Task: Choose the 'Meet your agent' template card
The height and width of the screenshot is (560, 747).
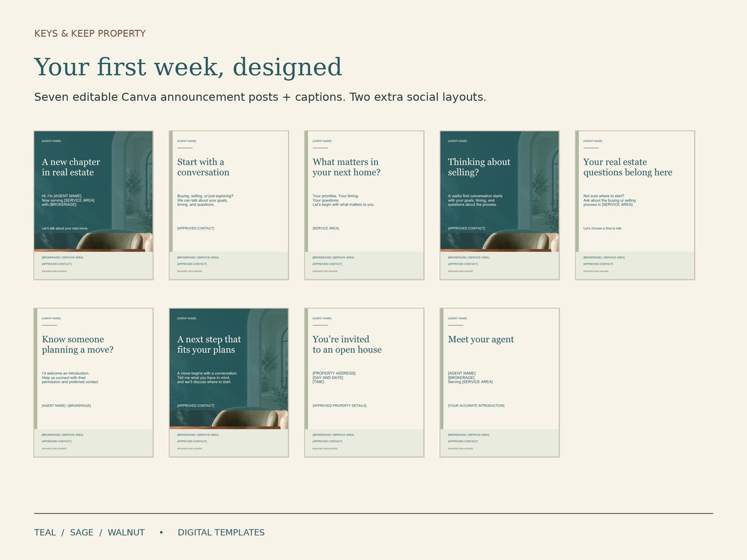Action: (499, 383)
